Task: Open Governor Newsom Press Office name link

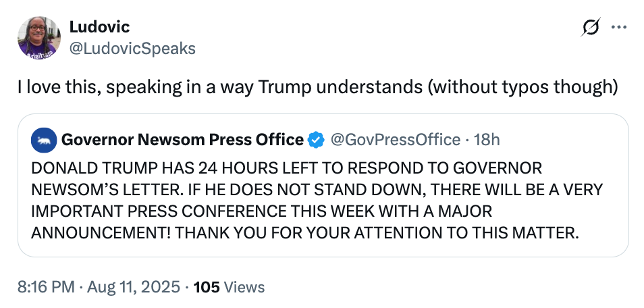Action: 182,140
